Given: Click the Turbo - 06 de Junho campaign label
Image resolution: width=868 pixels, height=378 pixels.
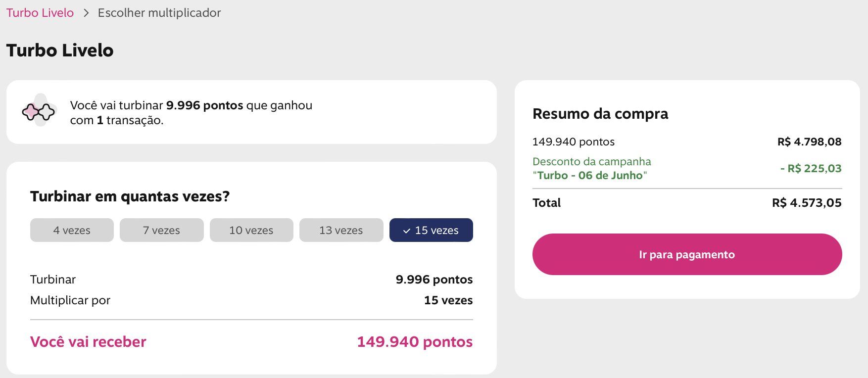Looking at the screenshot, I should click(590, 175).
